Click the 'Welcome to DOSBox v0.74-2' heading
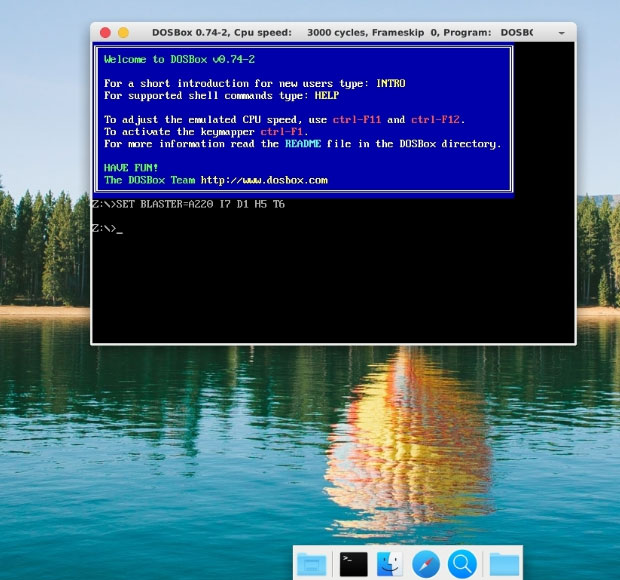This screenshot has width=620, height=580. coord(180,59)
